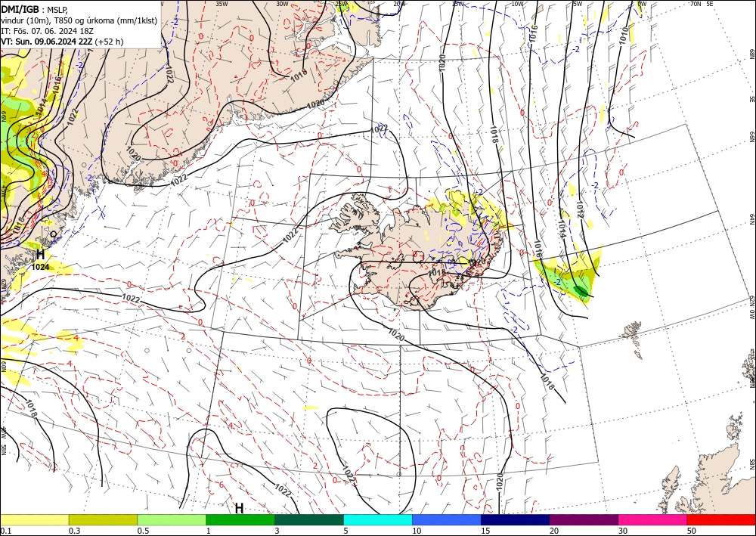This screenshot has height=536, width=756.
Task: Click the '68N' latitude label
Action: [751, 54]
